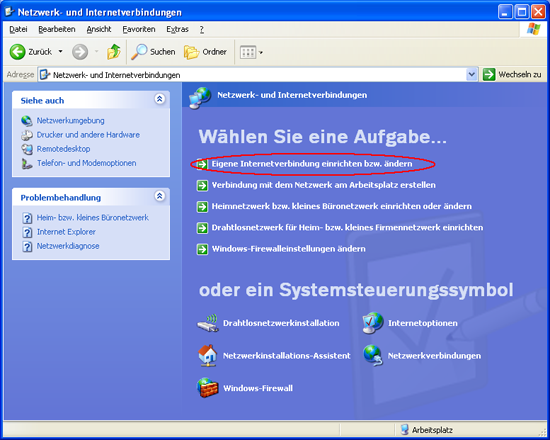Select Verbindung mit dem Netzwerk am Arbeitsplatz erstellen
This screenshot has width=550, height=440.
coord(323,185)
